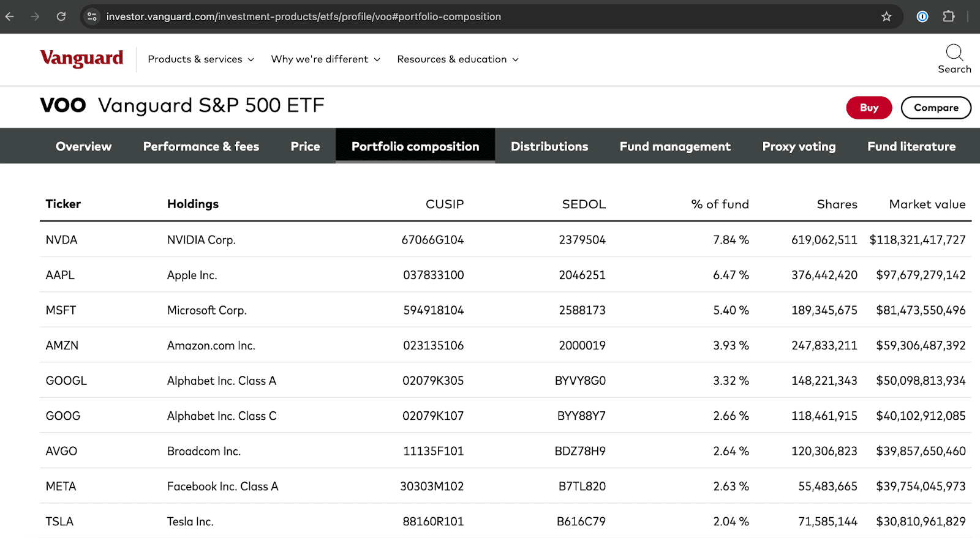Select SEDOL BYVY8G0
Viewport: 980px width, 538px height.
point(580,381)
